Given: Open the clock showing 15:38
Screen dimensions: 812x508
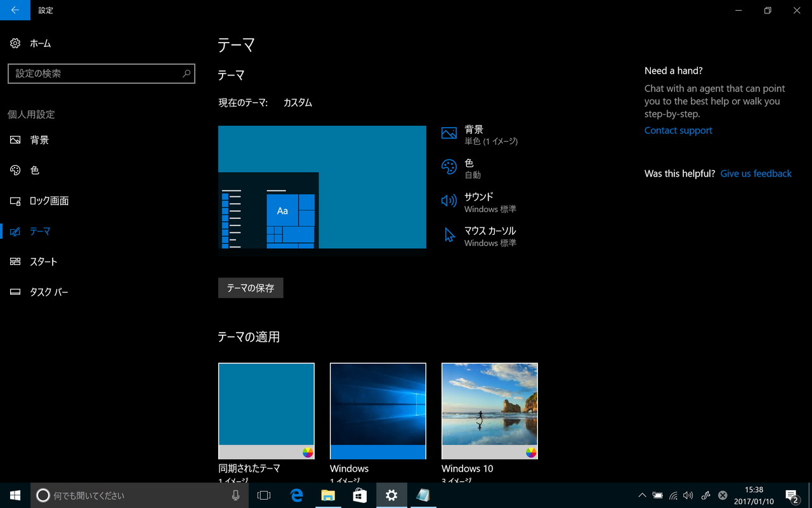Looking at the screenshot, I should [x=754, y=495].
